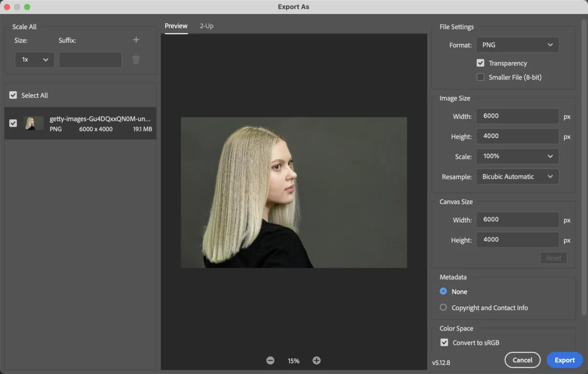Click the Export button

click(x=564, y=360)
